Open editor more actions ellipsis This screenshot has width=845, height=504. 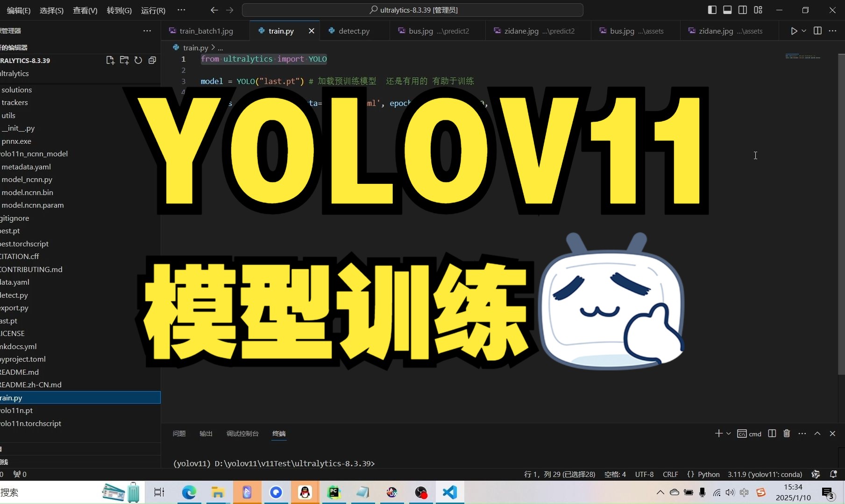click(x=832, y=31)
